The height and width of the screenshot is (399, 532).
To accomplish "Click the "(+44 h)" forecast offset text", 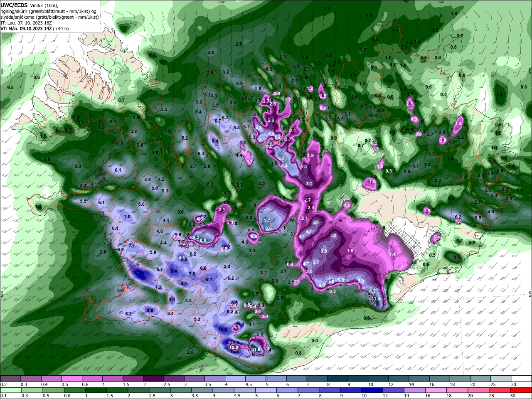I will coord(61,29).
